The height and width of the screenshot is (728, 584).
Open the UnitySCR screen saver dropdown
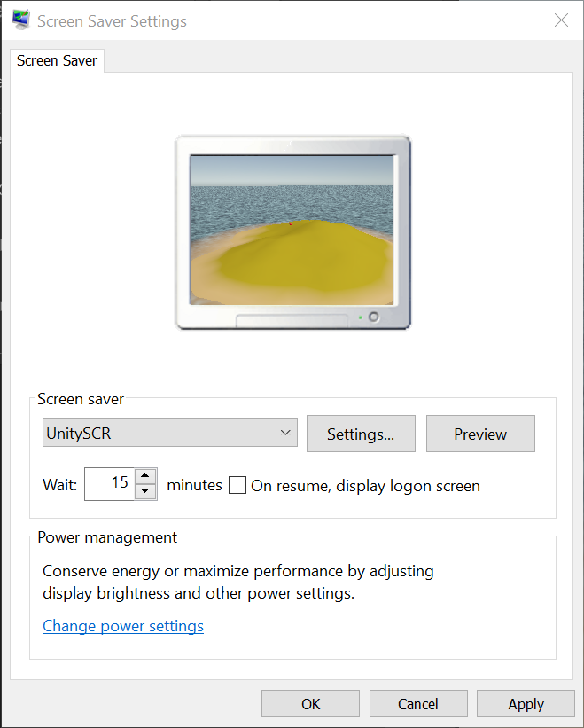pos(170,433)
